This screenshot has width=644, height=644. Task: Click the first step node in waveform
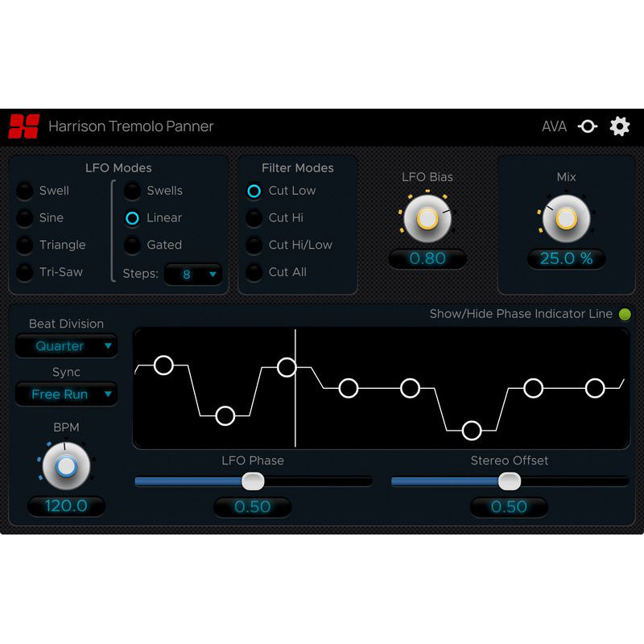[x=163, y=365]
